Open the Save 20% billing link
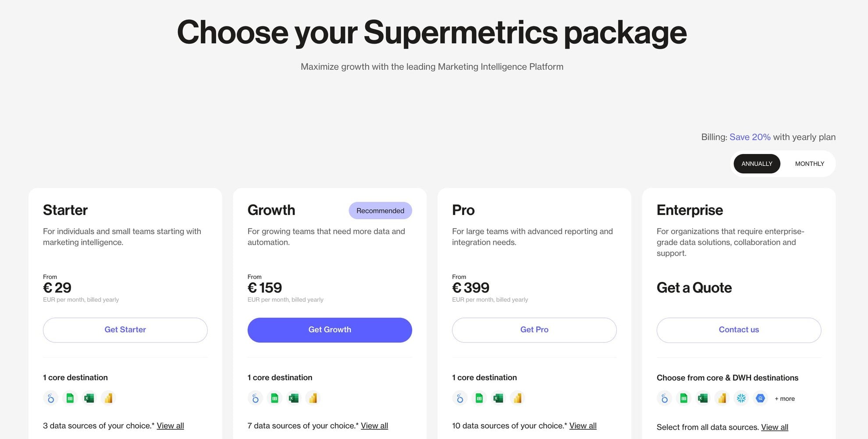Image resolution: width=868 pixels, height=439 pixels. pyautogui.click(x=750, y=137)
